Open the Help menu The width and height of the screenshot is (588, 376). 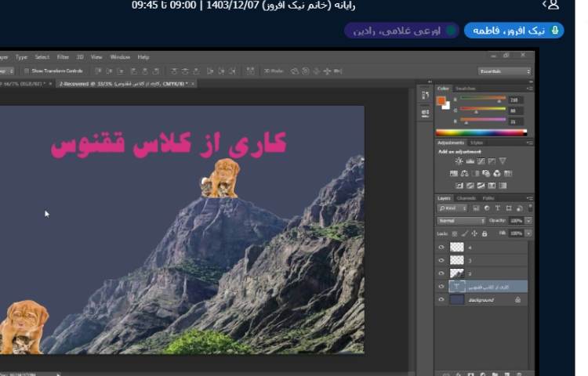143,57
